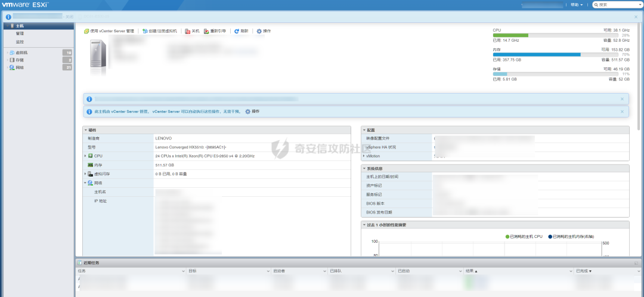Click the 网络 network icon in navigator
The image size is (644, 297).
[12, 67]
